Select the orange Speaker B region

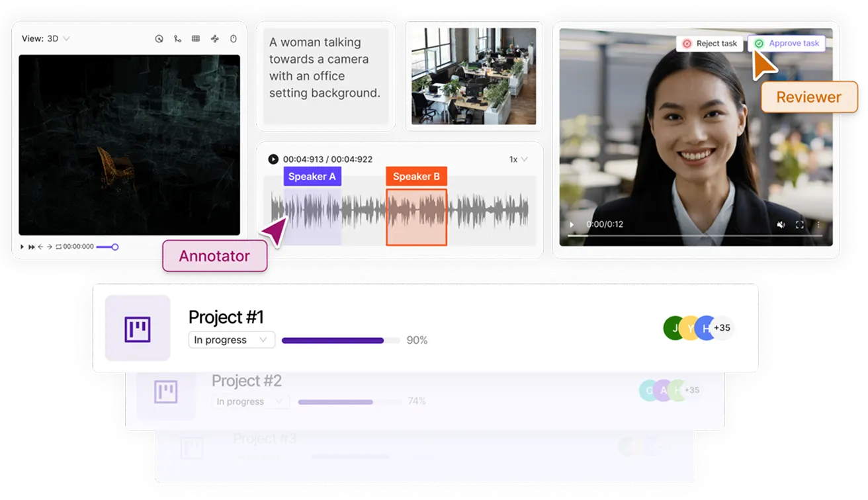tap(417, 218)
